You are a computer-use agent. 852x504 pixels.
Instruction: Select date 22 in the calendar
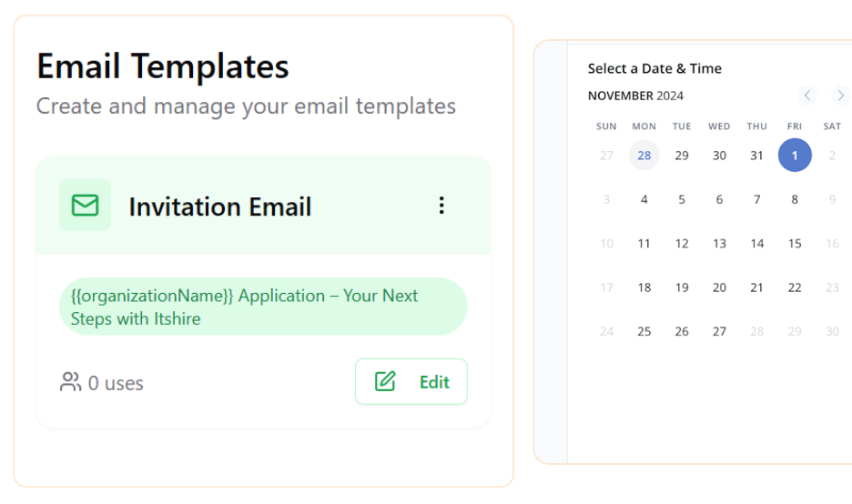pyautogui.click(x=794, y=287)
